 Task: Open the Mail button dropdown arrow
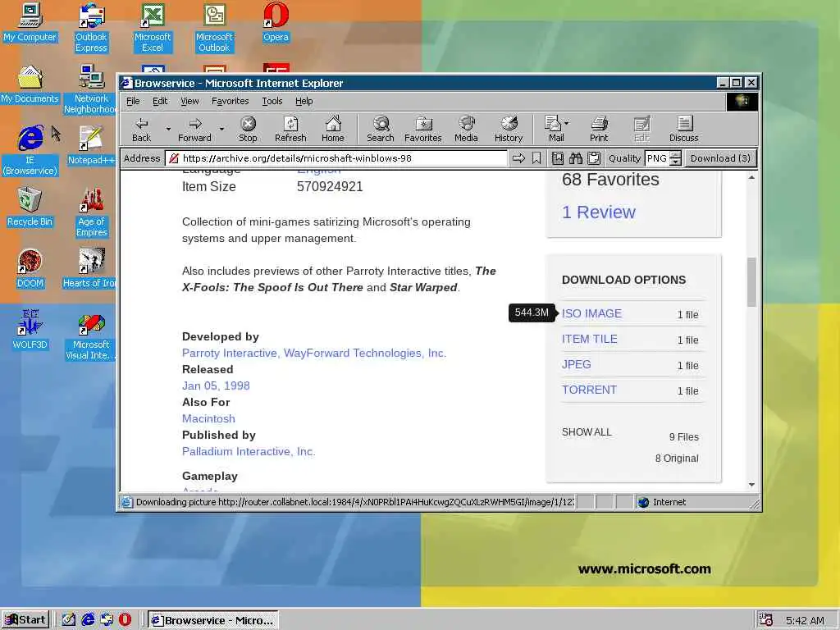[x=567, y=123]
